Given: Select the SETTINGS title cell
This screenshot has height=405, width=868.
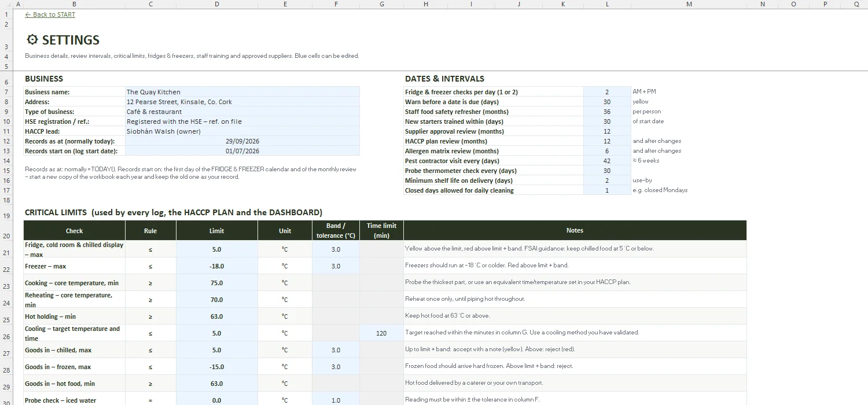Looking at the screenshot, I should tap(63, 40).
